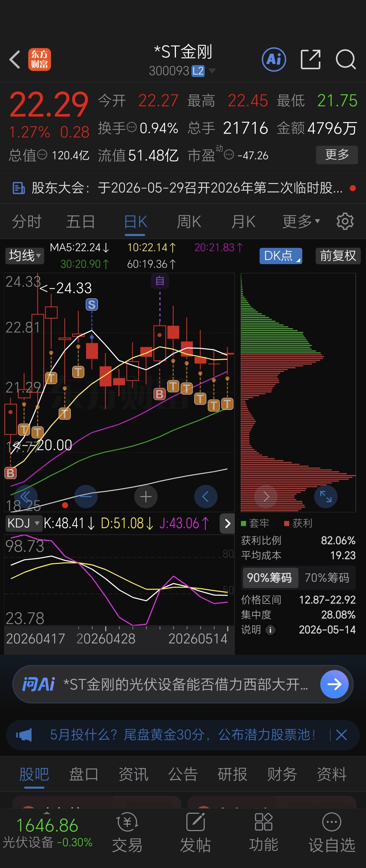Tap the share/export icon
Screen dimensions: 366x868
point(311,59)
